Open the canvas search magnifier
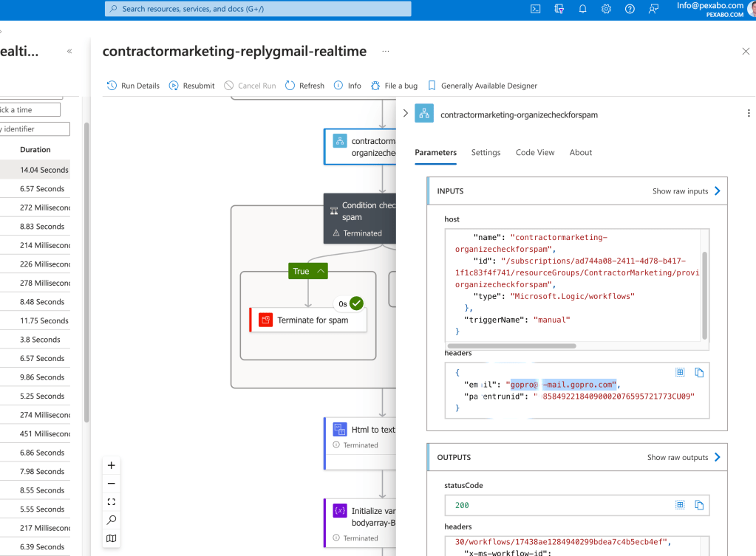 [112, 520]
